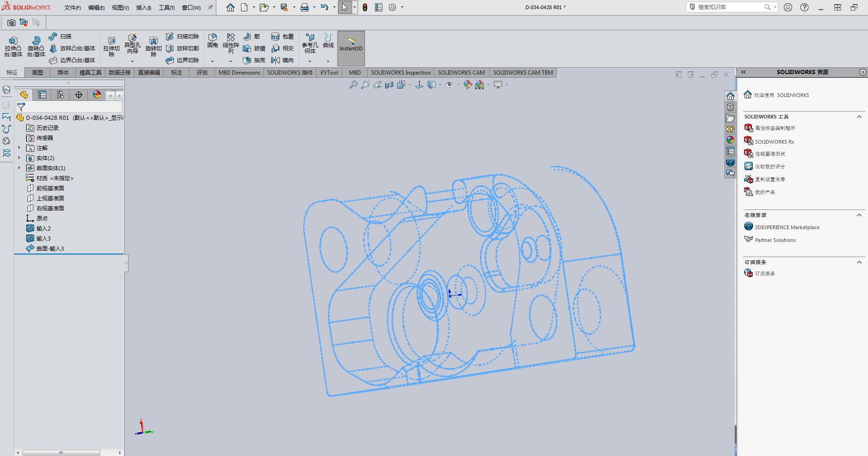Collapse the SOLIDWORKS 资源 task pane
Viewport: 868px width, 456px height.
[744, 72]
